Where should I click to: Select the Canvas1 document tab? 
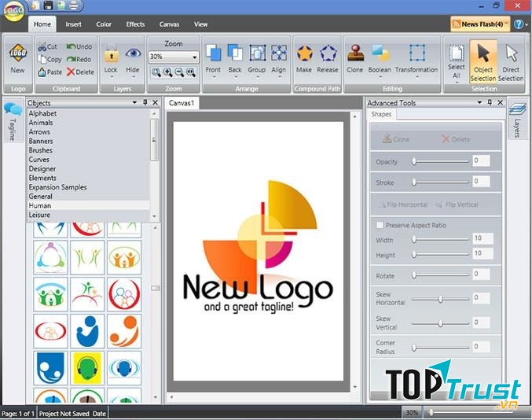[x=182, y=103]
